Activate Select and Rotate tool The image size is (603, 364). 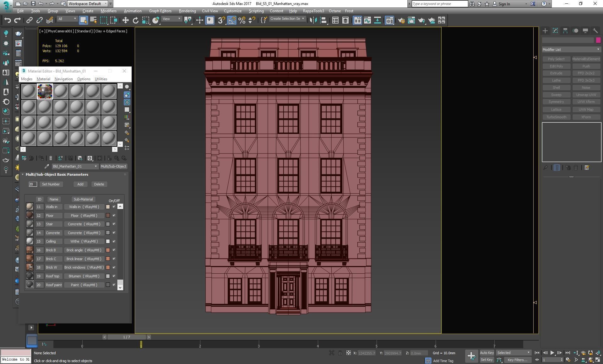(135, 20)
